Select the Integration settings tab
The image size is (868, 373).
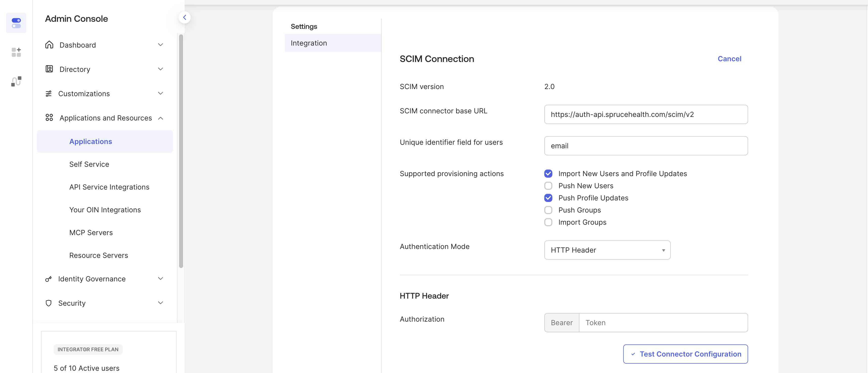click(333, 43)
